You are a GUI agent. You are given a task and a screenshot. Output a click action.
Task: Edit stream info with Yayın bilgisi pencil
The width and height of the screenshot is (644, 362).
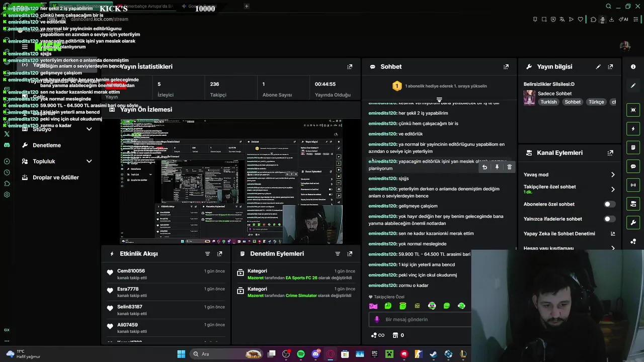(x=598, y=66)
